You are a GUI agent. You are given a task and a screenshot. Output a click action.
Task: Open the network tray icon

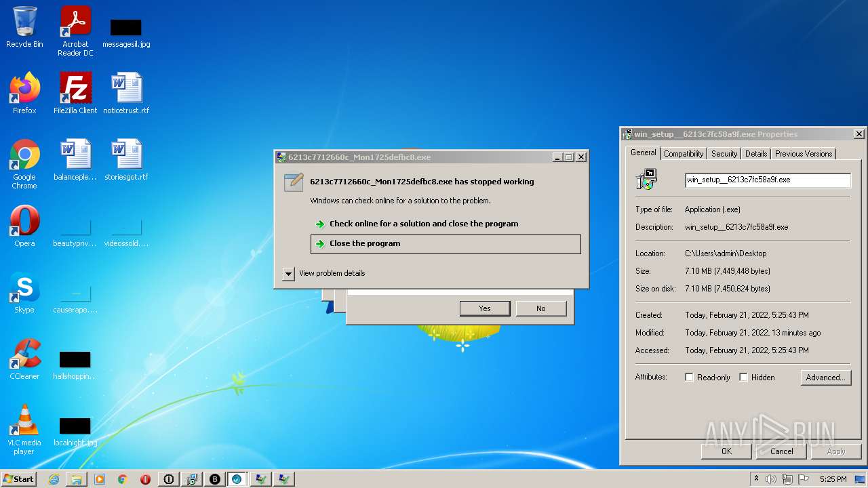coord(787,479)
